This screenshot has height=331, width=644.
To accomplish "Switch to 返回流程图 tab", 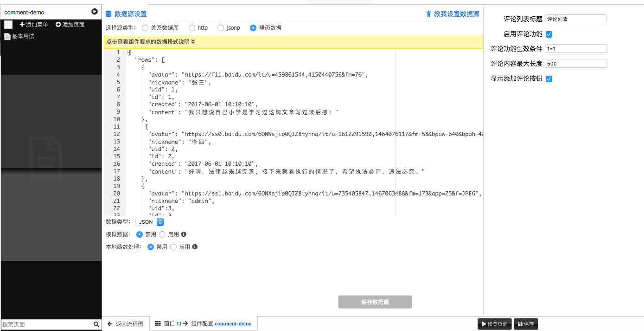I will (125, 324).
